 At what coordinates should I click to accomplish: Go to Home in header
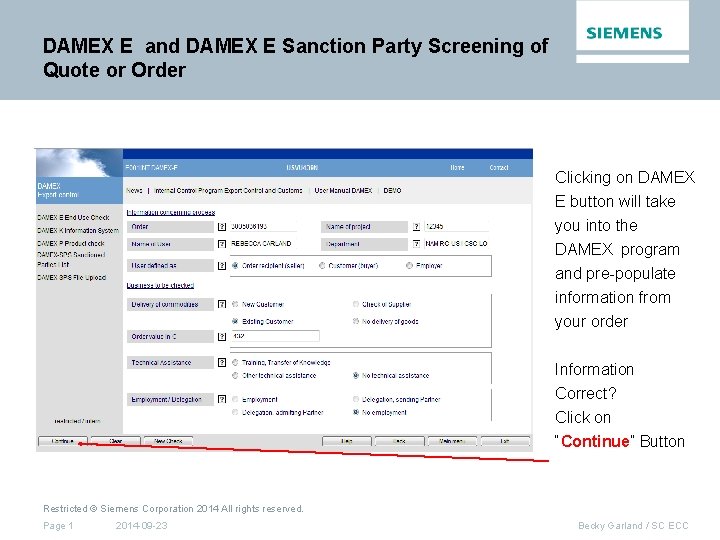457,168
